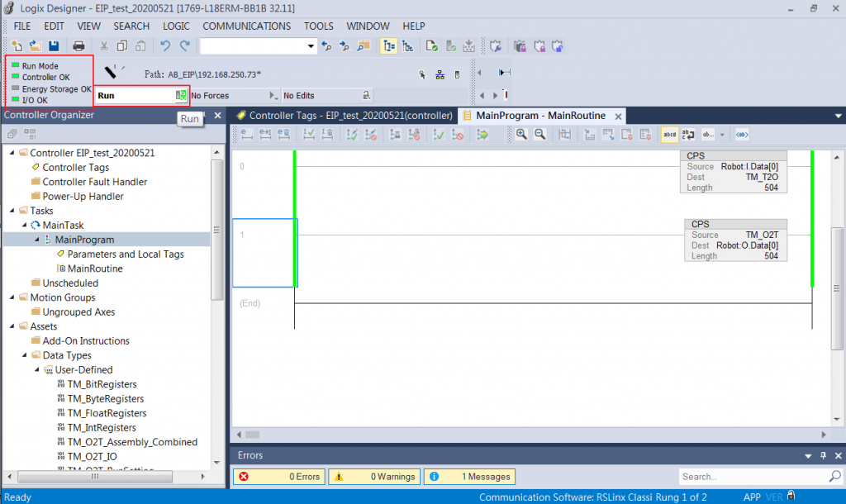
Task: Click the Undo arrow icon
Action: click(x=165, y=46)
